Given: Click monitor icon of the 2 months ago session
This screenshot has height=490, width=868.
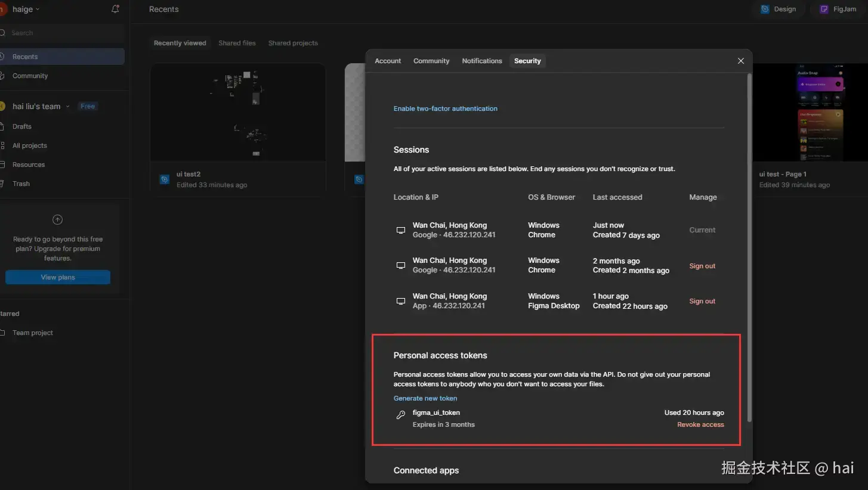Looking at the screenshot, I should 401,265.
